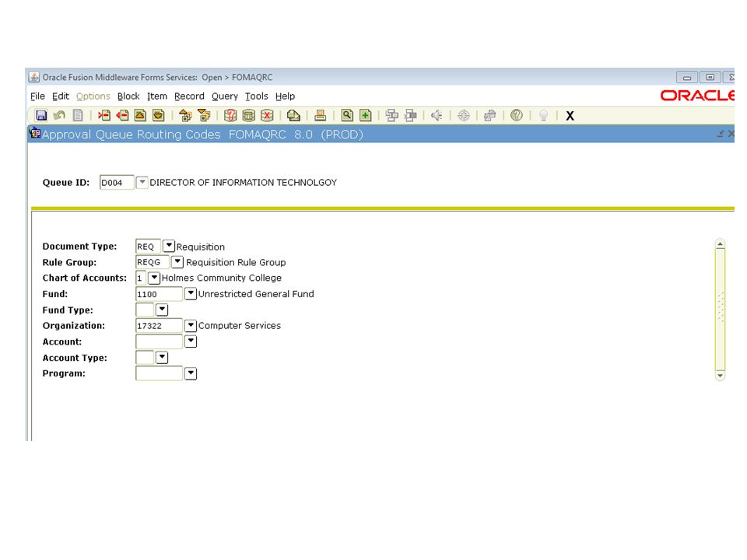Image resolution: width=747 pixels, height=560 pixels.
Task: Click the empty Account Type field
Action: coord(145,357)
